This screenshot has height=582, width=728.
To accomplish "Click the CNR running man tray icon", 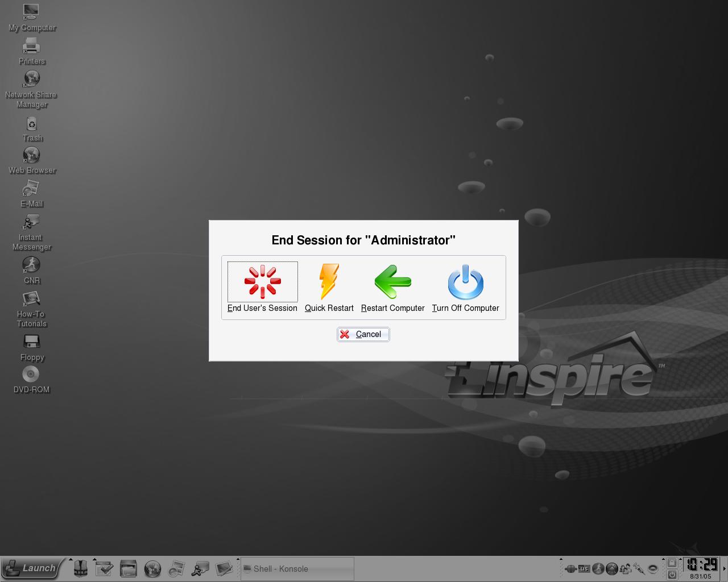I will pos(598,568).
